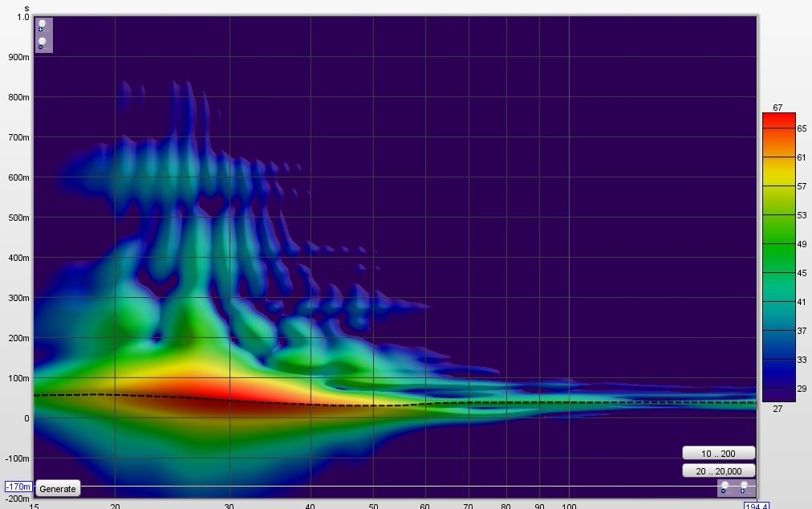Image resolution: width=812 pixels, height=509 pixels.
Task: Click the 67 top value of the color scale
Action: [777, 108]
